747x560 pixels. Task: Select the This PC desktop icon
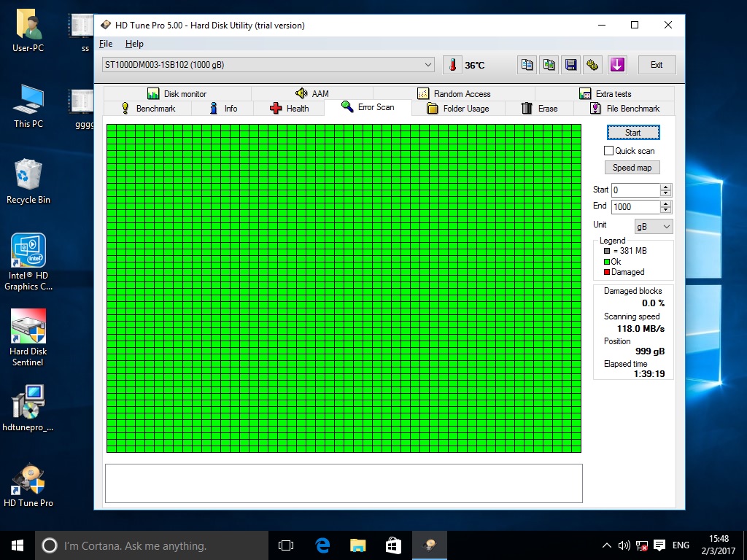click(x=28, y=106)
